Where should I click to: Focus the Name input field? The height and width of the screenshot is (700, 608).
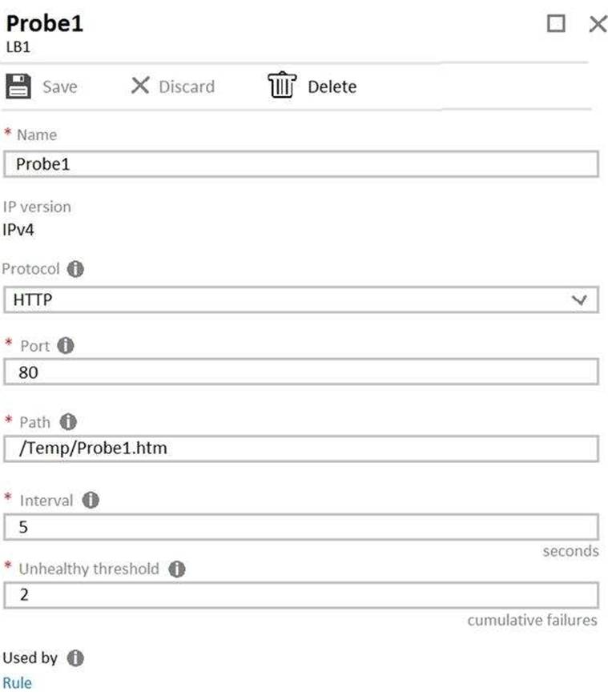coord(300,164)
